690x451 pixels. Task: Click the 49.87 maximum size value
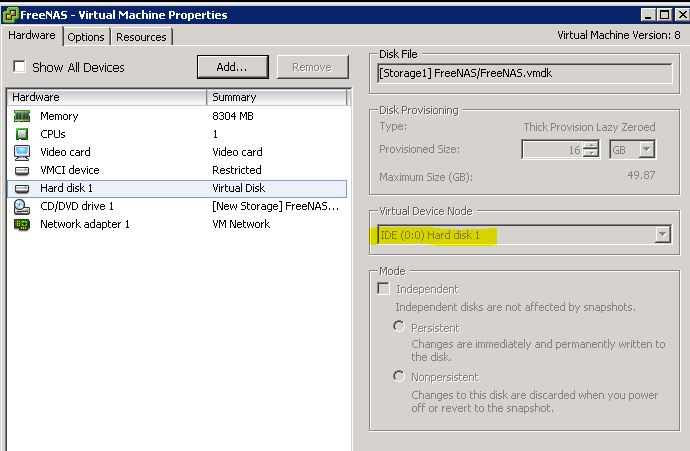[641, 175]
